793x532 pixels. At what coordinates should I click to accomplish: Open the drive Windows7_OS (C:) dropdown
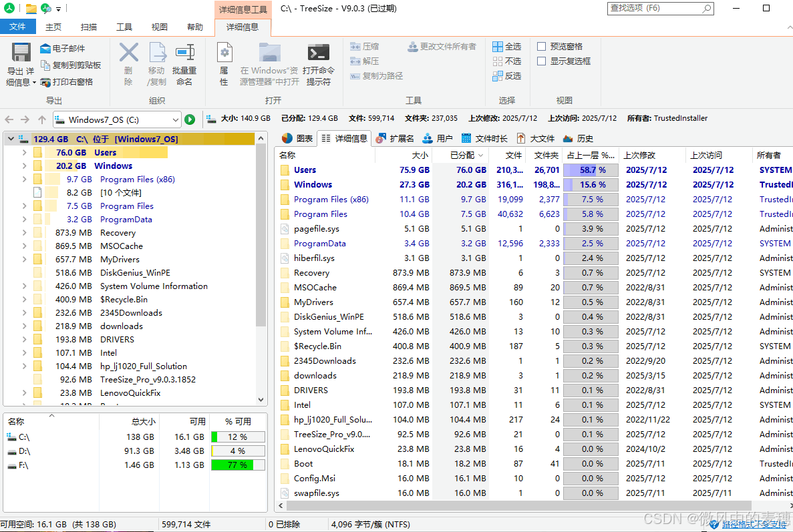click(x=175, y=119)
